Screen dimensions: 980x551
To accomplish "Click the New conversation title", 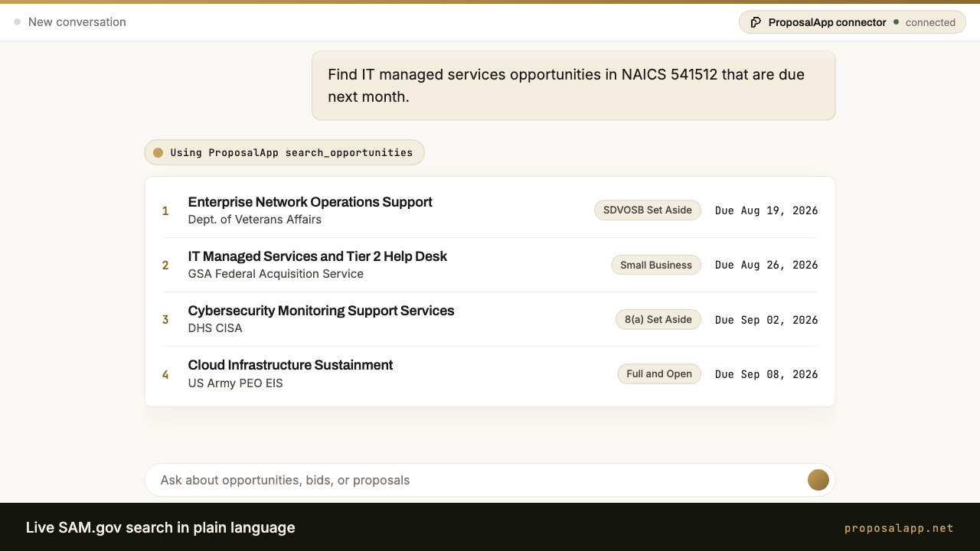I will (x=77, y=22).
